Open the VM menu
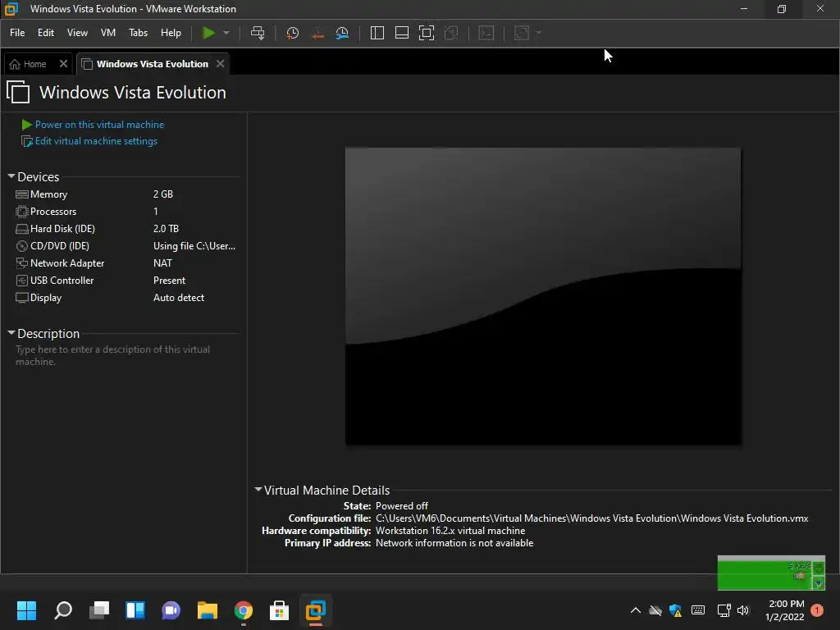 click(108, 33)
